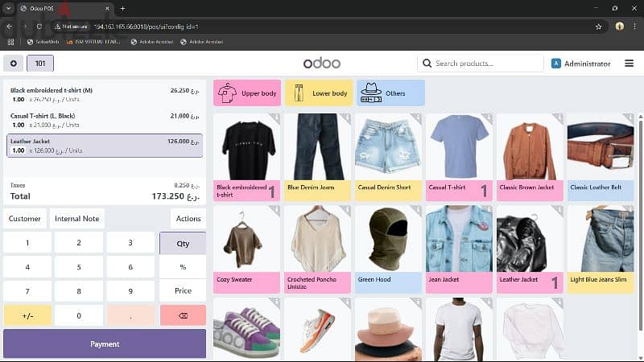
Task: Select the Lower body category
Action: 319,93
